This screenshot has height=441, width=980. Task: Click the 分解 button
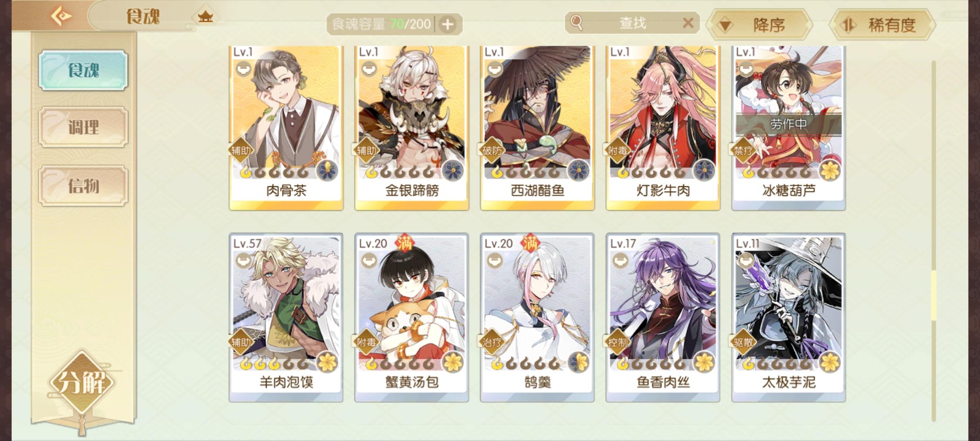82,383
